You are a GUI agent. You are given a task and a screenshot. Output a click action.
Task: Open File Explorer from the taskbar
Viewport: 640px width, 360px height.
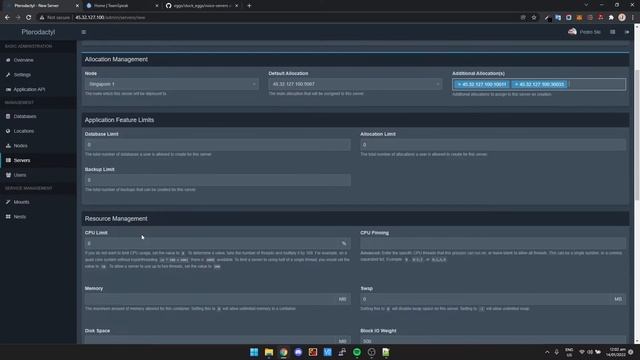269,352
